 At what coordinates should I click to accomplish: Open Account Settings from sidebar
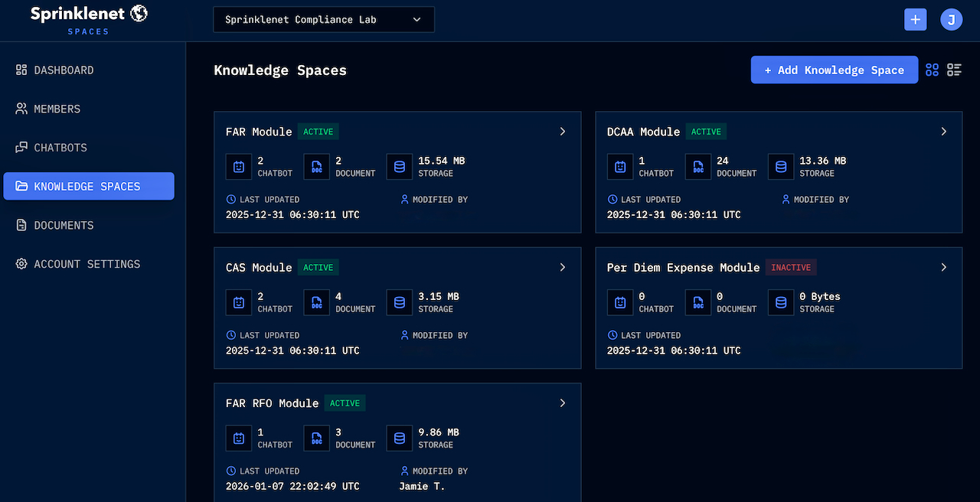(87, 264)
